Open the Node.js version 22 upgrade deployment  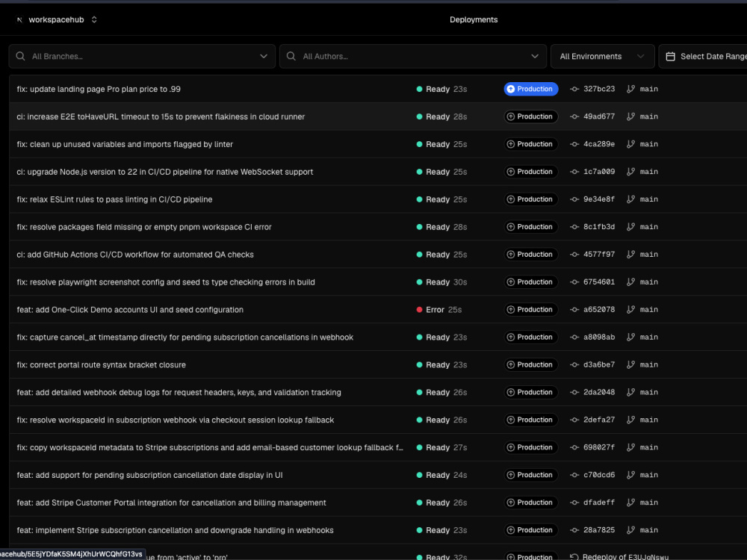pos(165,172)
